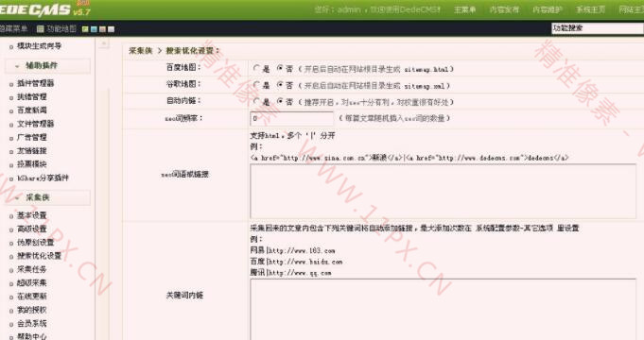
Task: Set 自动内链 to 是
Action: pos(257,101)
